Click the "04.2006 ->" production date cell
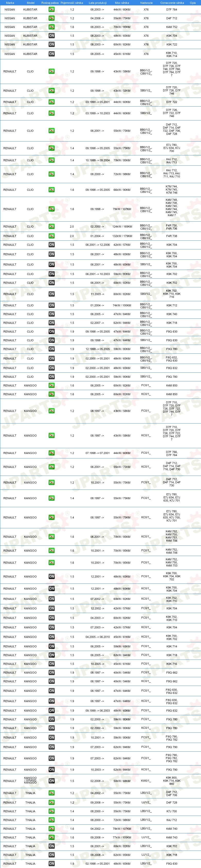This screenshot has width=201, height=868. (x=97, y=18)
